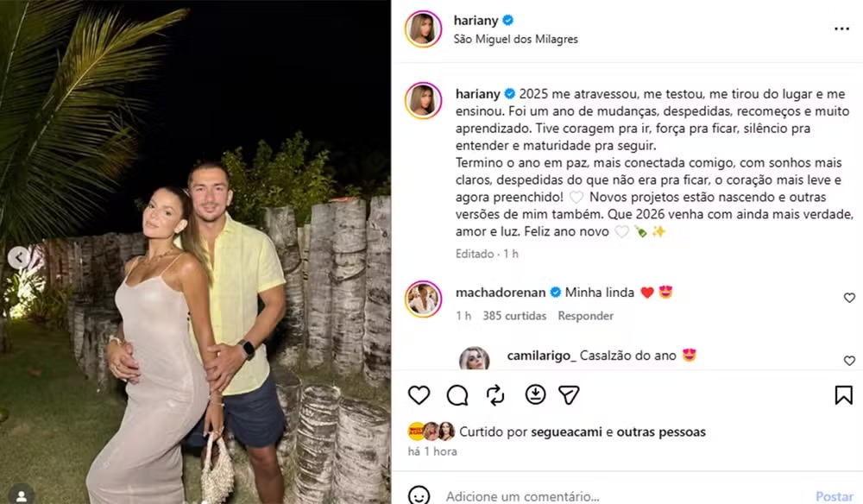Open hariany profile from header username
Viewport: 863px width, 504px height.
[x=476, y=21]
